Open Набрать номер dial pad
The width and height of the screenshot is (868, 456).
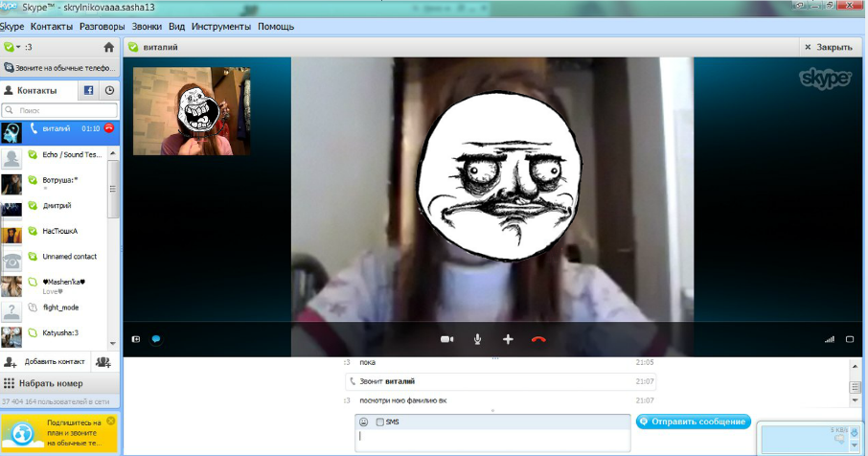59,383
